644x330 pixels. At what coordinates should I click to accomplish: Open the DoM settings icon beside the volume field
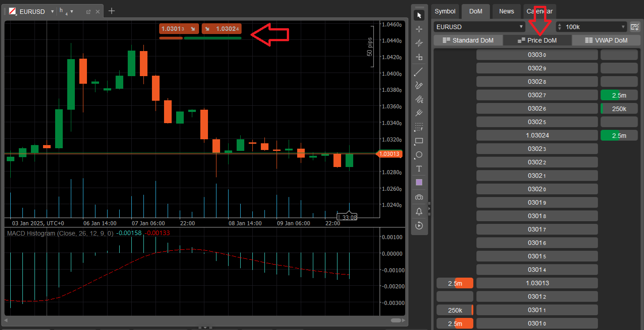635,26
